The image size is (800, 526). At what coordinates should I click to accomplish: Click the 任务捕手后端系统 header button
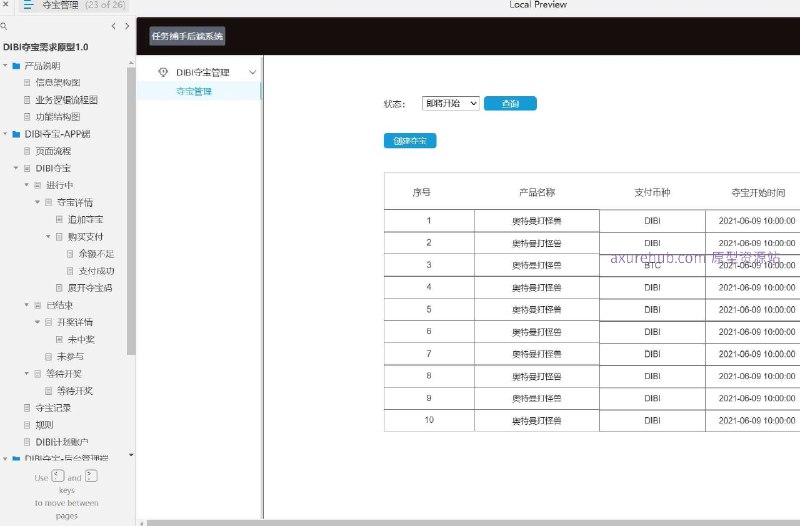click(187, 36)
